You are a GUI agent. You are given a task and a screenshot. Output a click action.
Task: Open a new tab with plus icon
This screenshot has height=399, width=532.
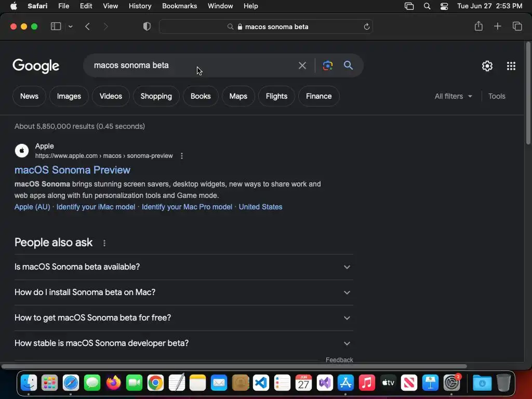497,26
